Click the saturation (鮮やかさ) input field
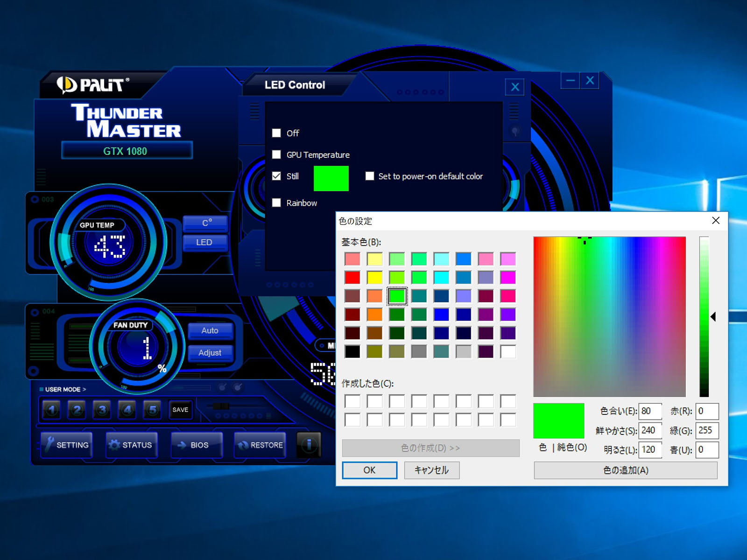This screenshot has width=747, height=560. [650, 430]
